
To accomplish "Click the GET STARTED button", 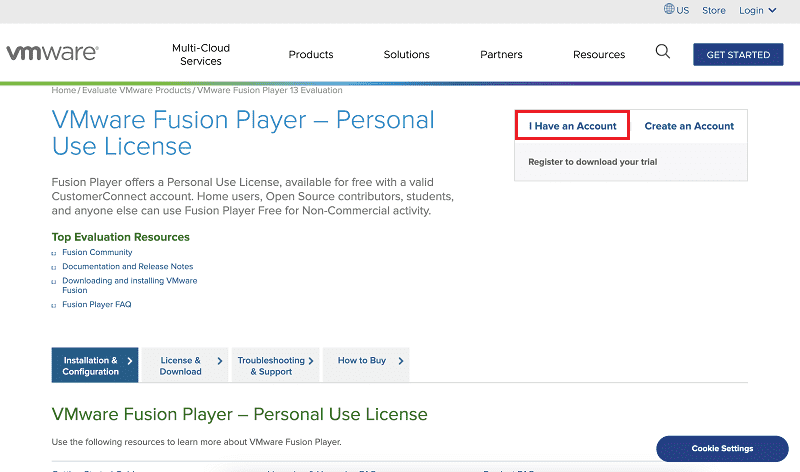I will [x=738, y=55].
